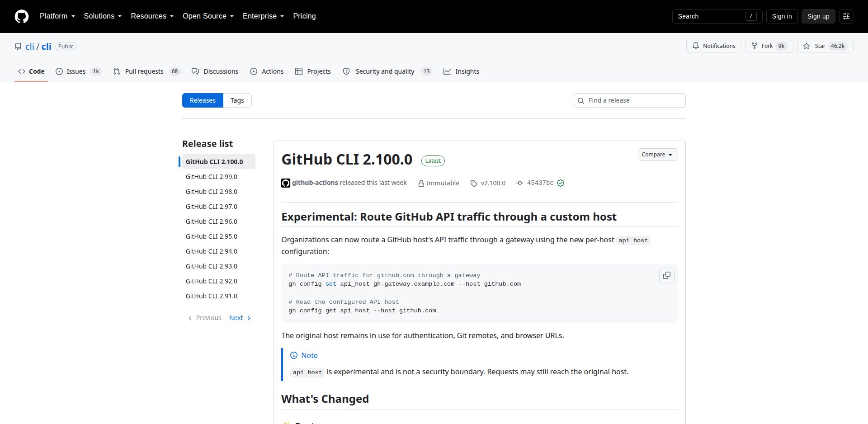Click the star icon to star repository
Viewport: 868px width, 424px height.
807,46
